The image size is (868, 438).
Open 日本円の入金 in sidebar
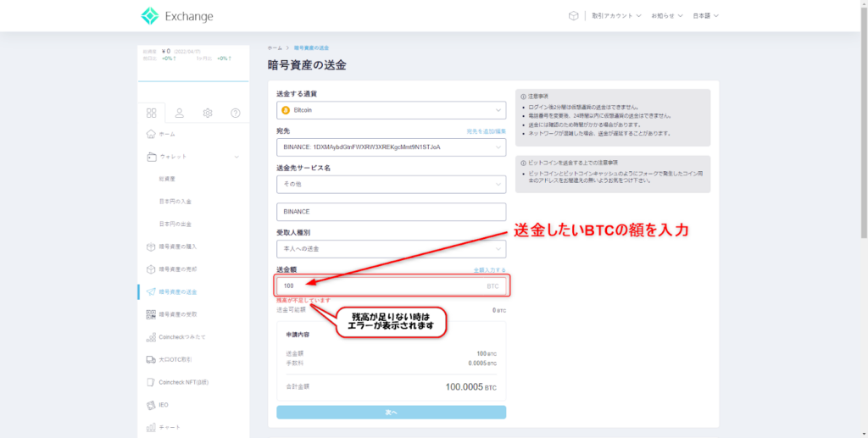click(175, 202)
